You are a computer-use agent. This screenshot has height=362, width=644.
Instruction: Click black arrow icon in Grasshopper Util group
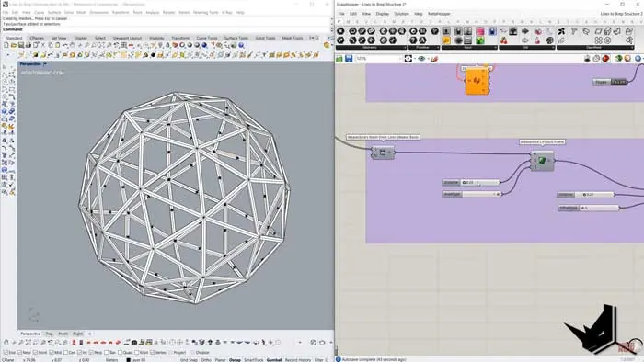(x=525, y=31)
